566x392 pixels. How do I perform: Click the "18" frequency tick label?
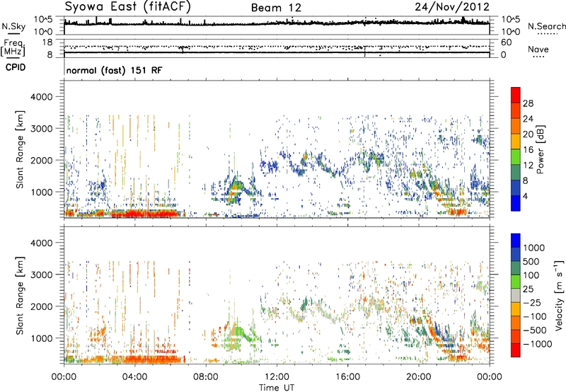click(47, 42)
